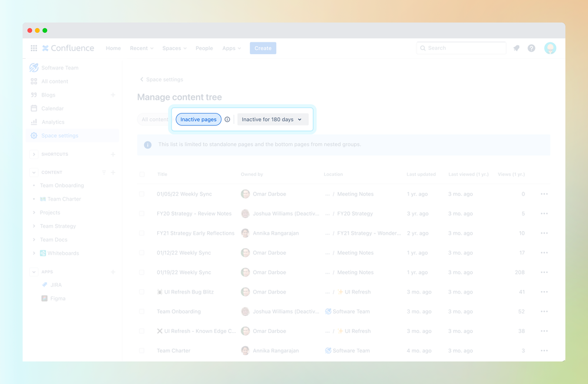Open the Team Charter page link in table
This screenshot has height=384, width=588.
173,350
